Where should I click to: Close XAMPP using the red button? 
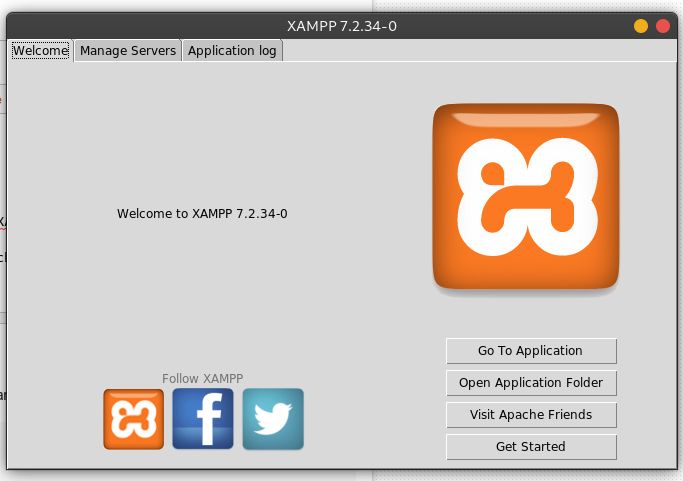663,26
